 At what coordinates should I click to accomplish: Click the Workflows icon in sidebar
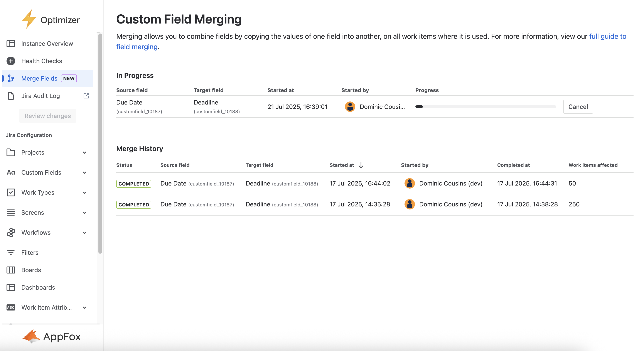click(x=11, y=233)
